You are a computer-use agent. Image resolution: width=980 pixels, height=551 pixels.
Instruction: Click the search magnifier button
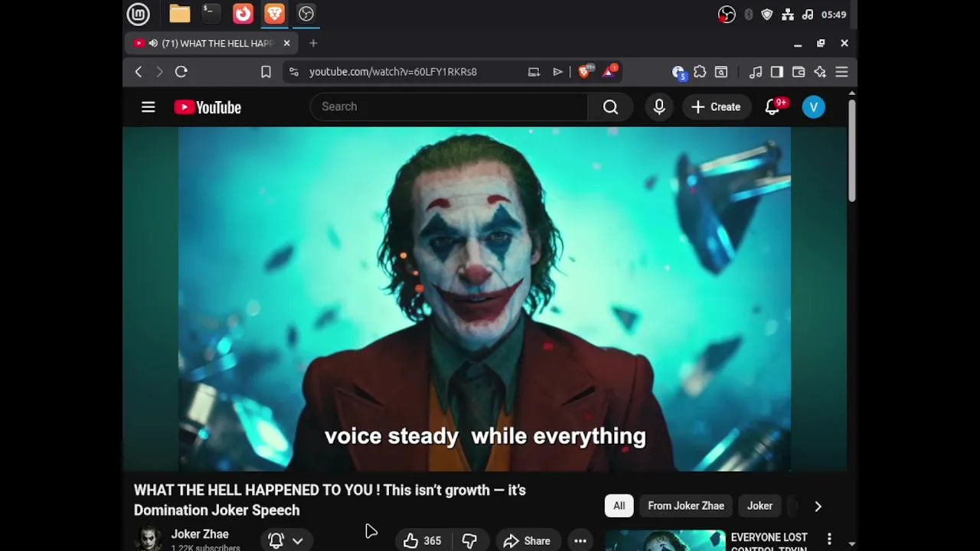610,107
